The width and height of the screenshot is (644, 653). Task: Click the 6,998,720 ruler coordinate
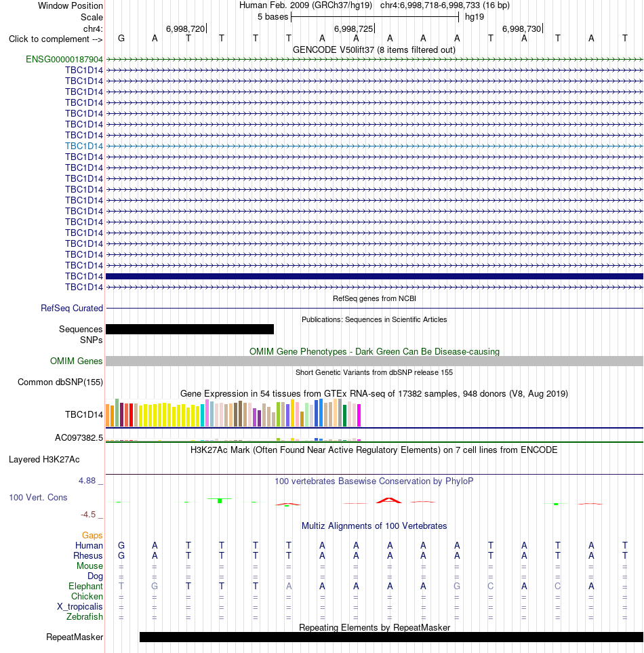(x=185, y=28)
